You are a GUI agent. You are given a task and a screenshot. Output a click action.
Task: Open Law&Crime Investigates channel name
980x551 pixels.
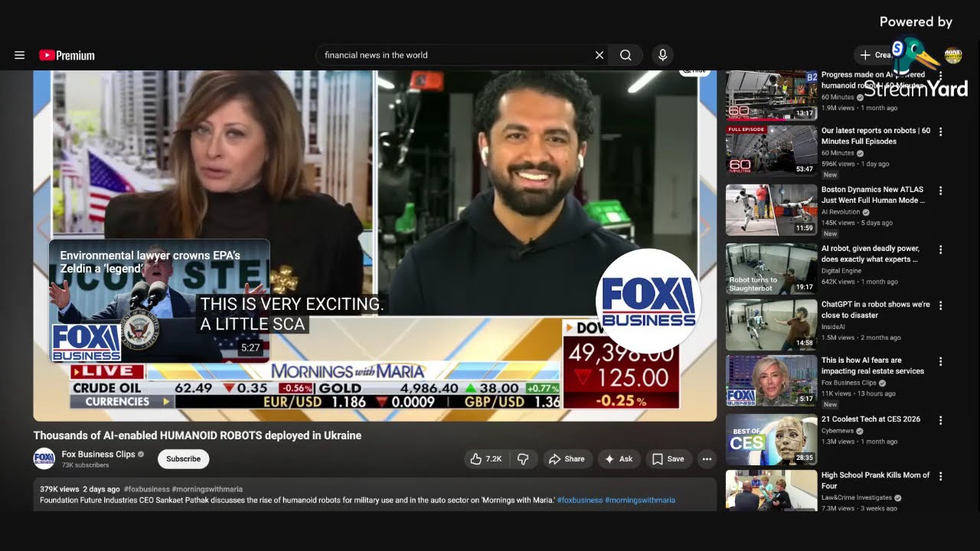pyautogui.click(x=858, y=497)
